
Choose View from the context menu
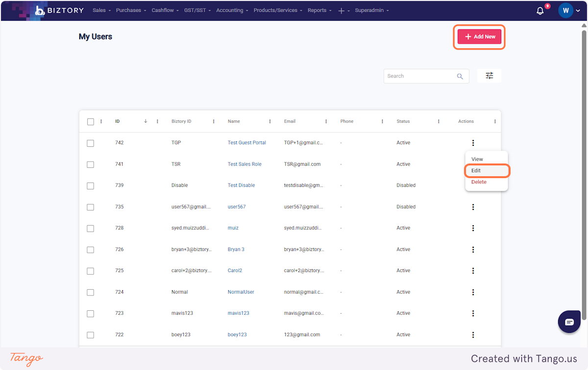tap(487, 159)
